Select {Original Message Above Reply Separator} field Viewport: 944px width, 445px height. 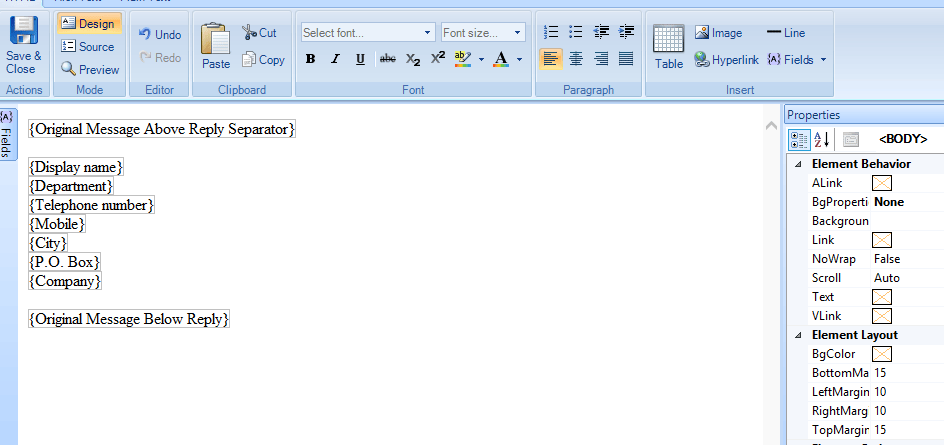[x=162, y=129]
